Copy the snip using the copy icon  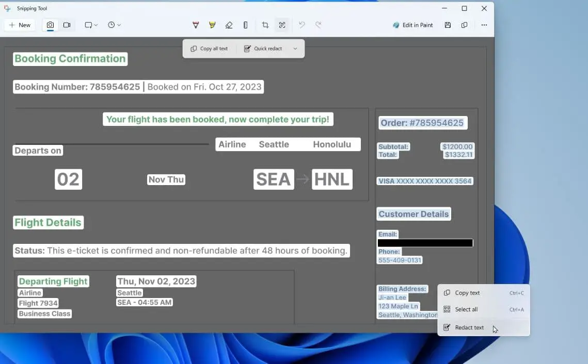pyautogui.click(x=464, y=25)
